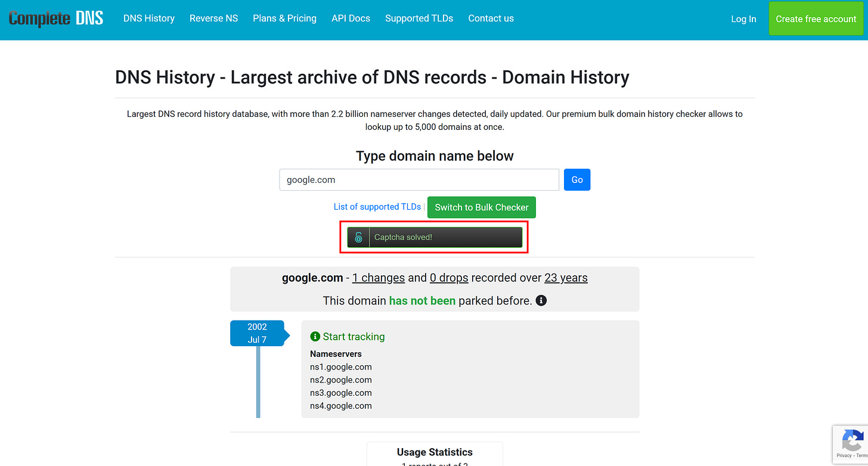Click the Captcha solved! status bar
The width and height of the screenshot is (868, 466).
coord(435,237)
